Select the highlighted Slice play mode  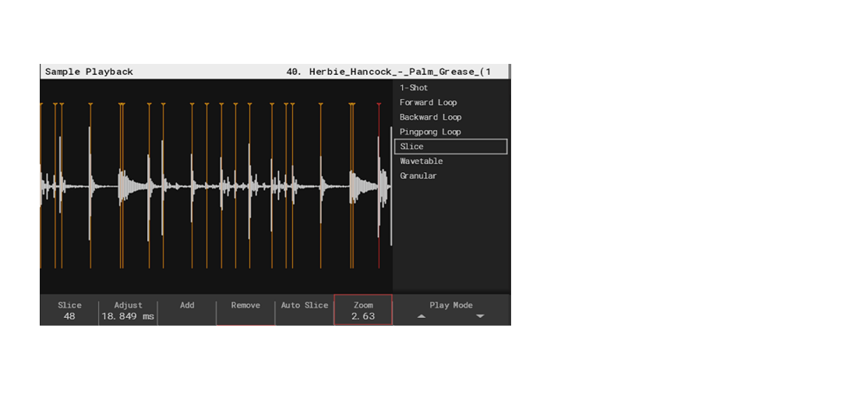click(450, 146)
